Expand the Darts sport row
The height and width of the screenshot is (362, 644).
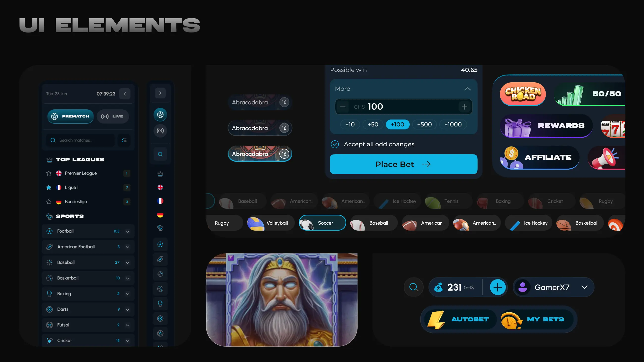coord(88,309)
